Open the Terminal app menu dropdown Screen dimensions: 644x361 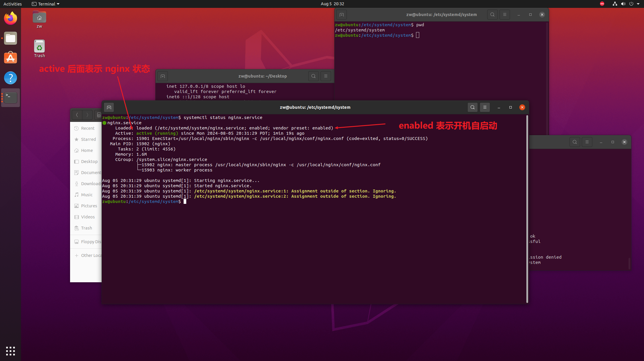[46, 4]
